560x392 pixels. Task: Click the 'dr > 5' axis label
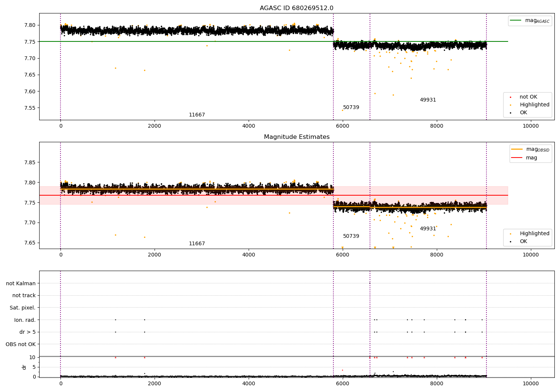click(x=28, y=332)
